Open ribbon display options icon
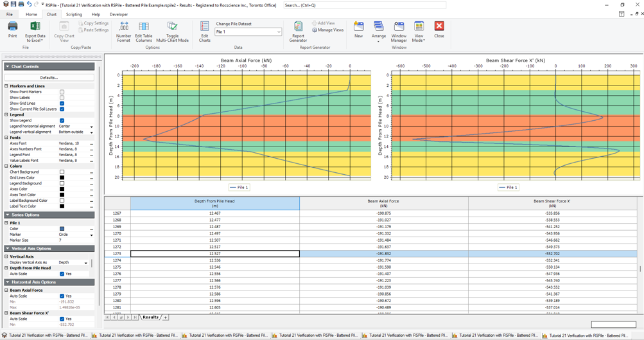 click(x=622, y=14)
